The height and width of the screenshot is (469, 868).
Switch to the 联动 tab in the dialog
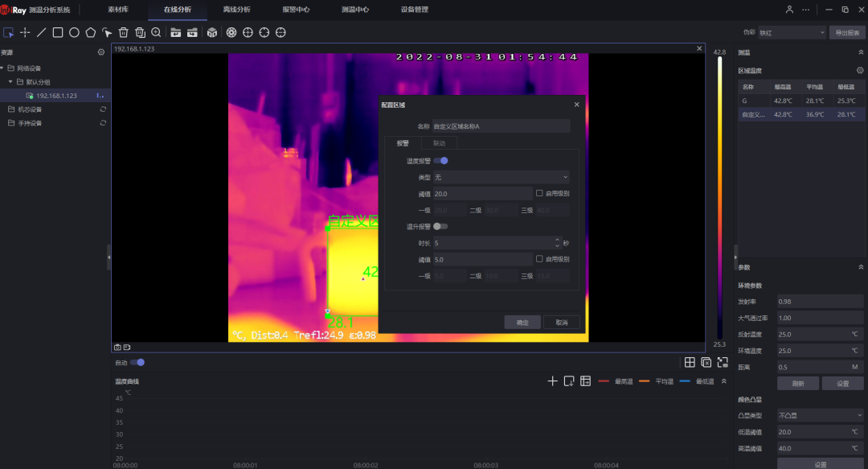pos(440,143)
